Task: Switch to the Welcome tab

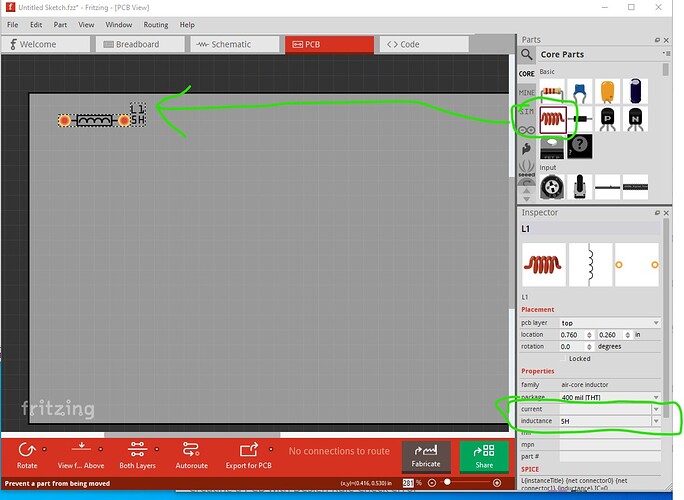Action: tap(46, 45)
